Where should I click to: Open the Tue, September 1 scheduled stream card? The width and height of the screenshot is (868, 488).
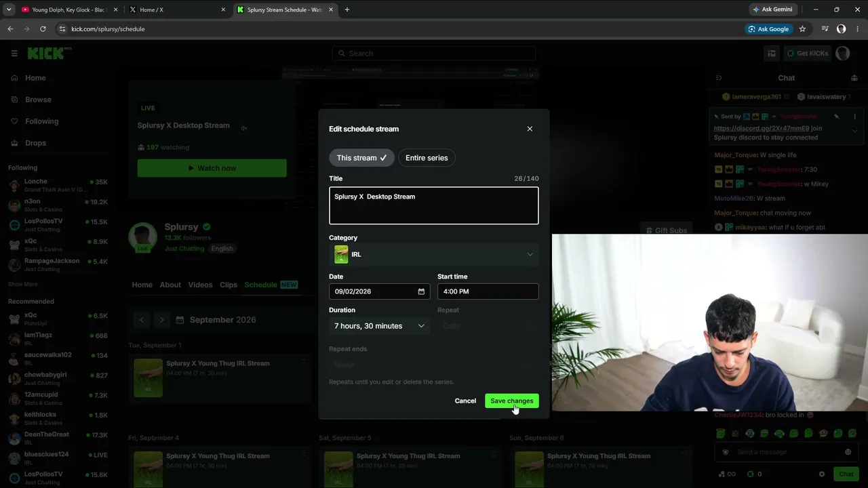[220, 378]
